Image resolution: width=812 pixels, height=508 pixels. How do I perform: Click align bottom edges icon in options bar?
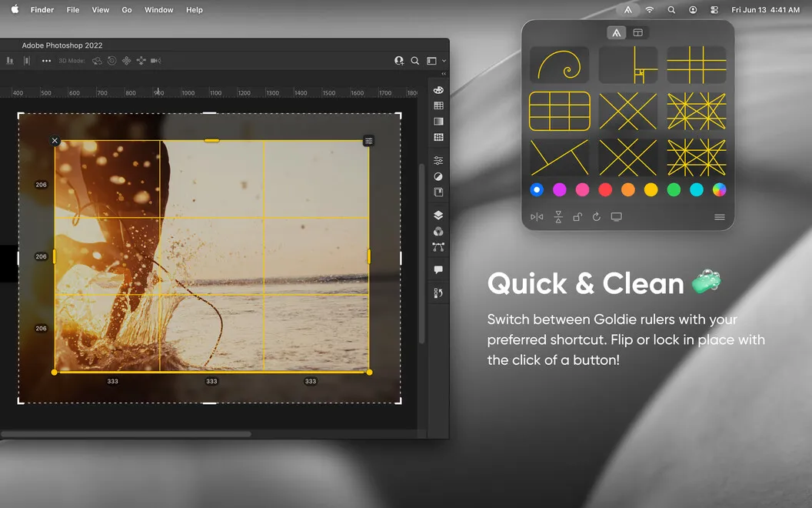click(10, 61)
